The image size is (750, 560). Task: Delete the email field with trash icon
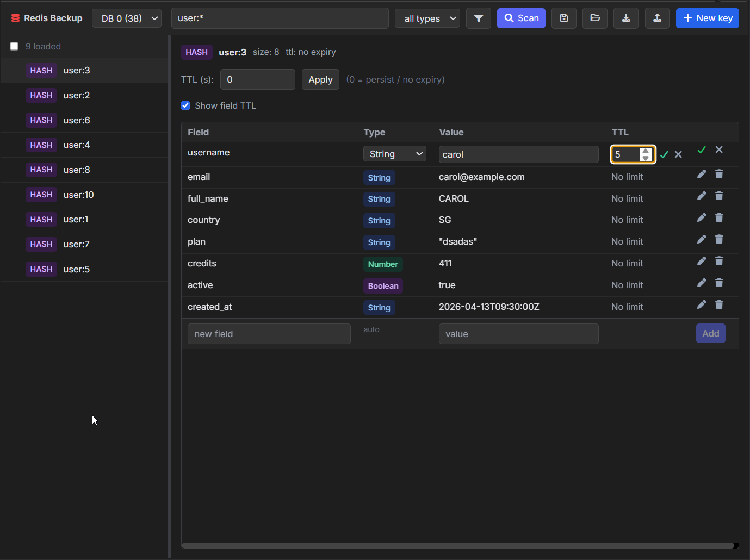coord(719,174)
